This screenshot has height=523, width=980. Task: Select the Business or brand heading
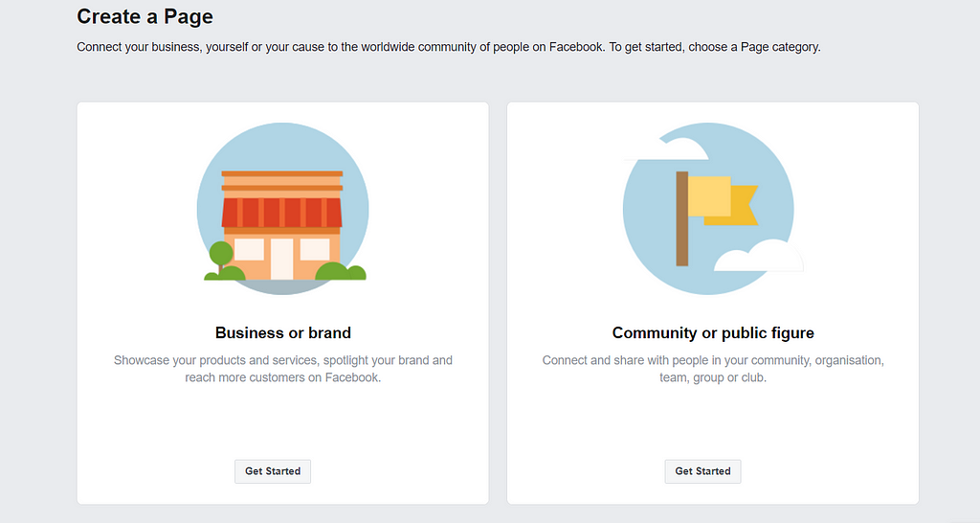pos(283,332)
